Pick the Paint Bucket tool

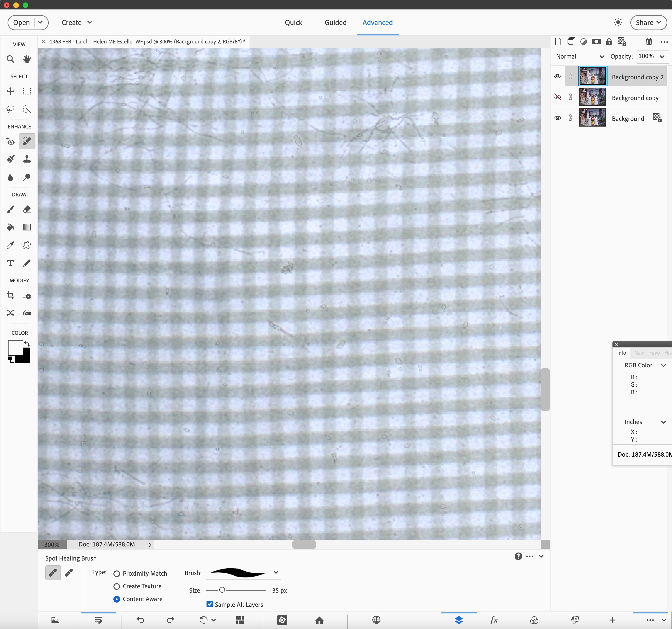(10, 227)
